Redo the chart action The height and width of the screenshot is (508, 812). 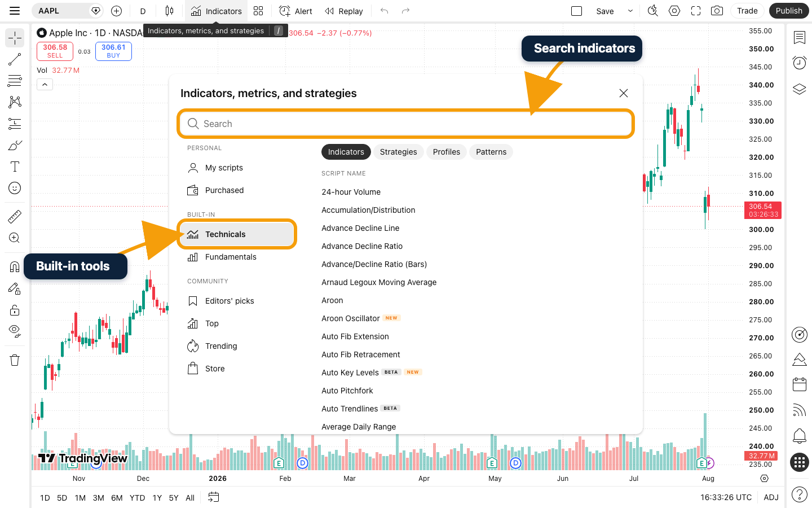[405, 11]
